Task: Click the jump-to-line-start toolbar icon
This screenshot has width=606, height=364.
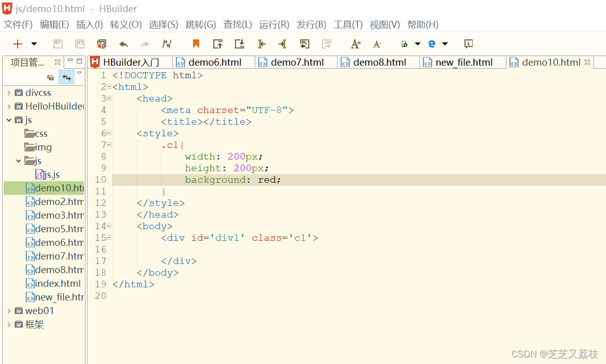Action: coord(262,44)
